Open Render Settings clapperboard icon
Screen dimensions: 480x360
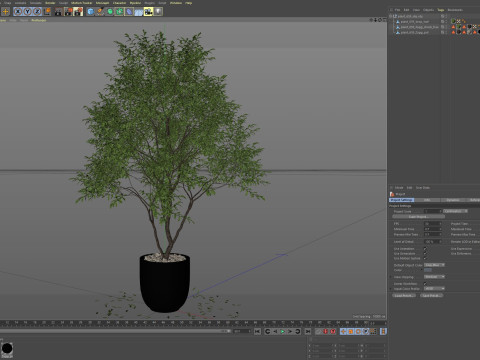[x=78, y=12]
